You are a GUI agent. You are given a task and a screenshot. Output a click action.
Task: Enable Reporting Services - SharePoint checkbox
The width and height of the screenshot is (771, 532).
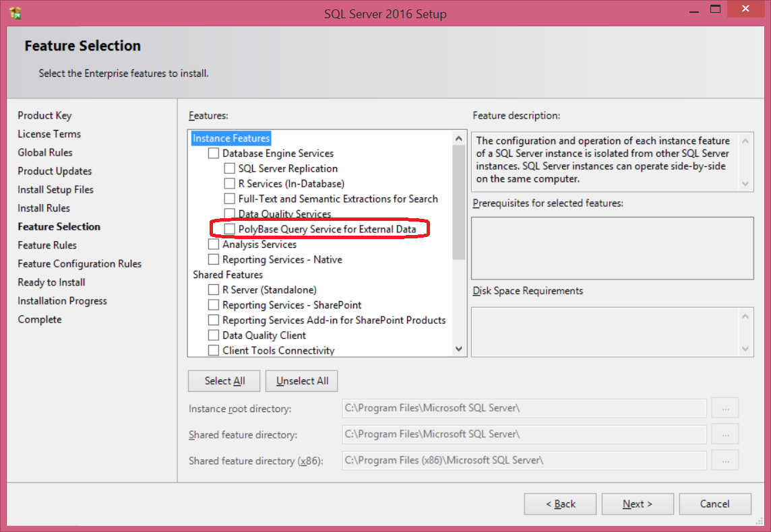point(214,305)
